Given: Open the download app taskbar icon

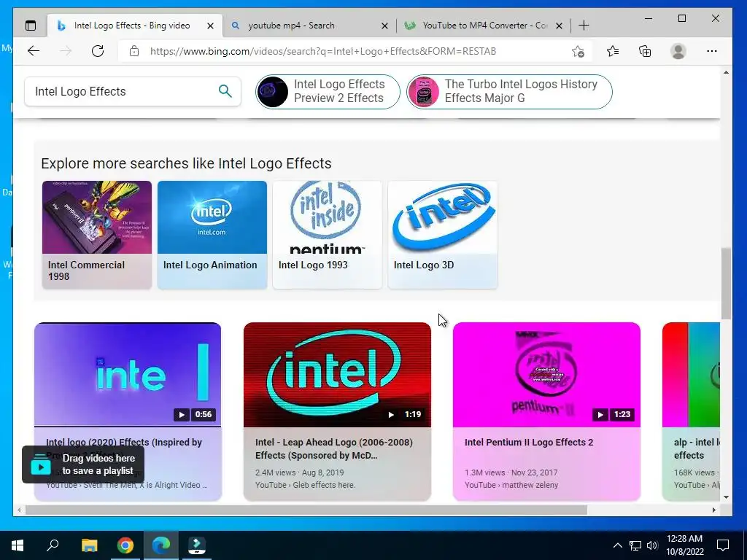Looking at the screenshot, I should pos(196,545).
